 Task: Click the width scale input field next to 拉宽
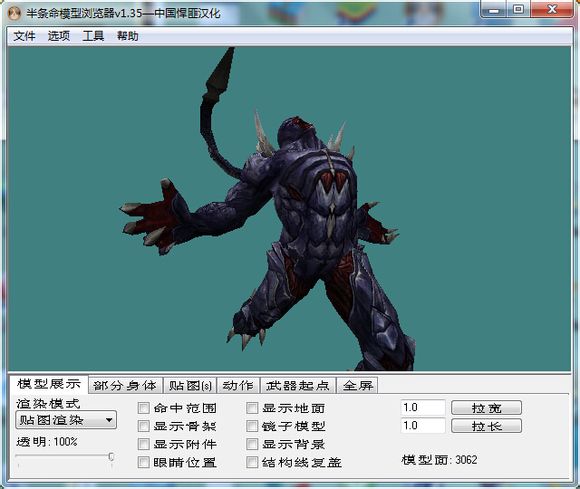pyautogui.click(x=423, y=408)
